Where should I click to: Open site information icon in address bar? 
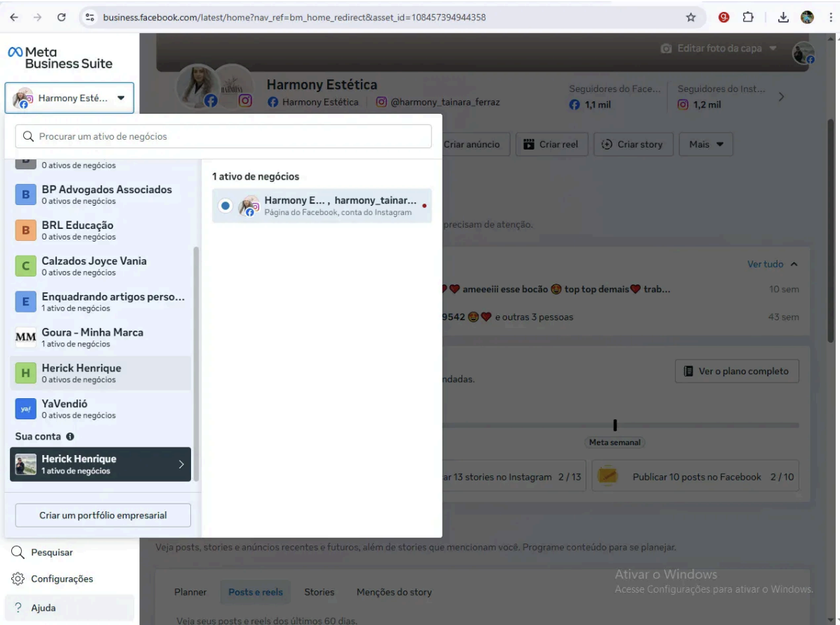90,17
